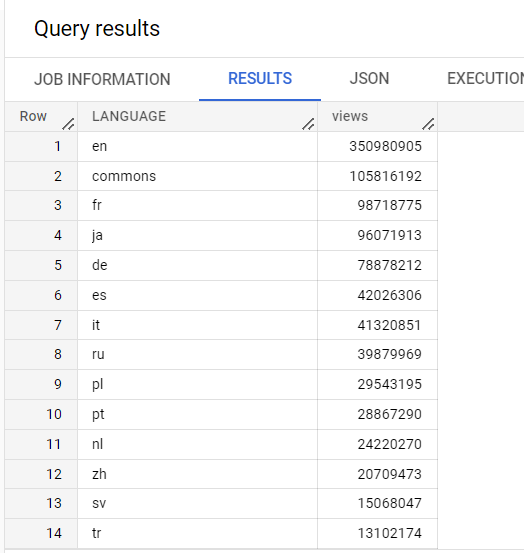Viewport: 524px width, 553px height.
Task: Click row number 14 cell
Action: [x=41, y=533]
